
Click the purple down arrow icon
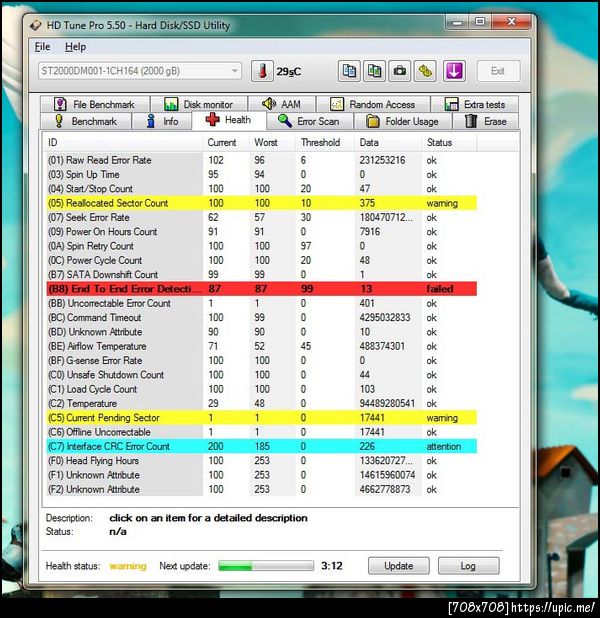(x=454, y=71)
